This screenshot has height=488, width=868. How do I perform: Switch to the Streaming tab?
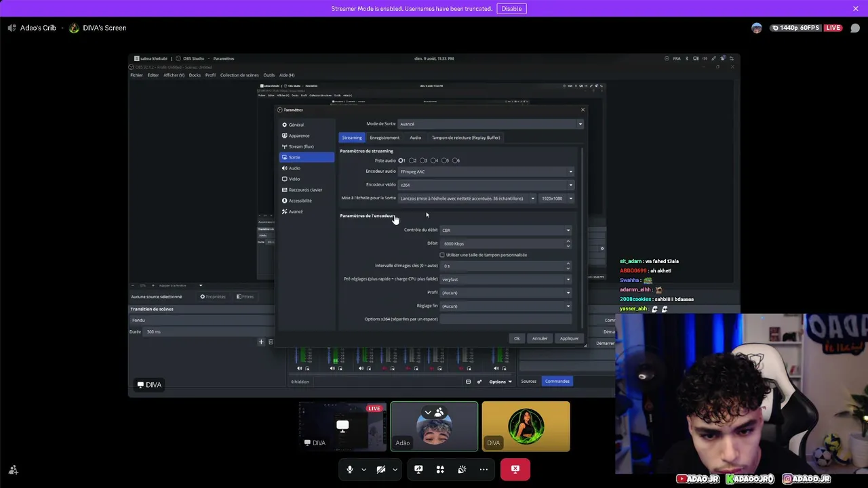[352, 138]
